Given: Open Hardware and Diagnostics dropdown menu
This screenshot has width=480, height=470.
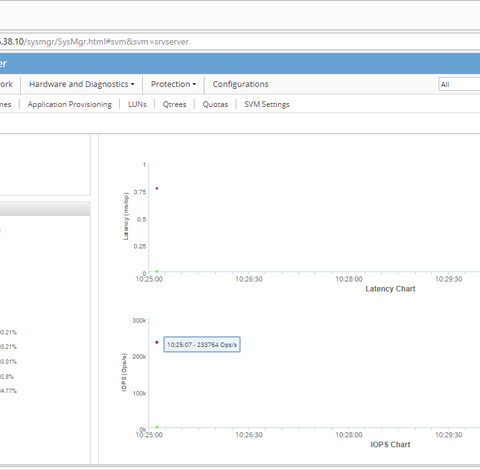Looking at the screenshot, I should 82,84.
